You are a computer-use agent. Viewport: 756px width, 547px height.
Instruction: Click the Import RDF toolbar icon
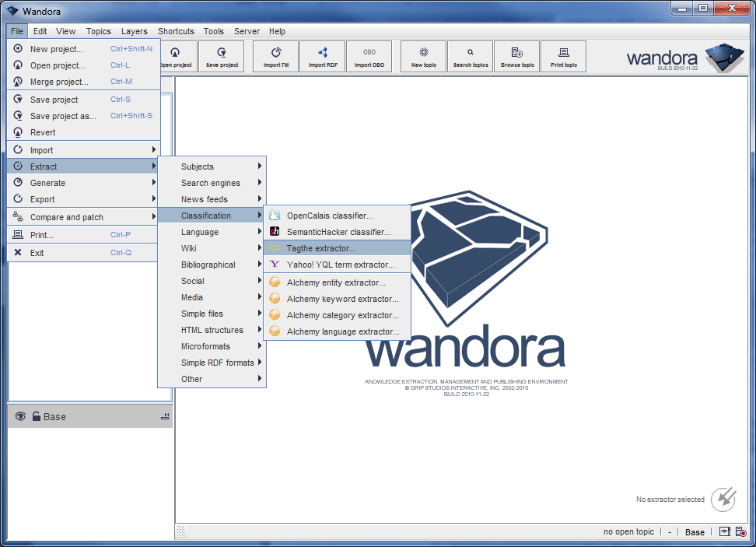(323, 56)
